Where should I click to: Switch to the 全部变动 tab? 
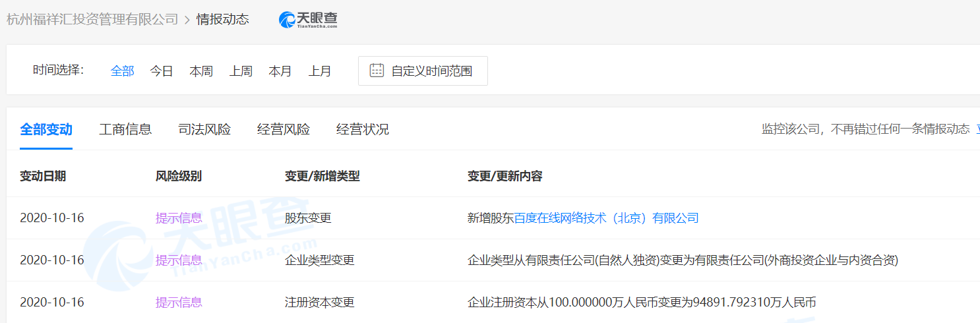pos(46,129)
